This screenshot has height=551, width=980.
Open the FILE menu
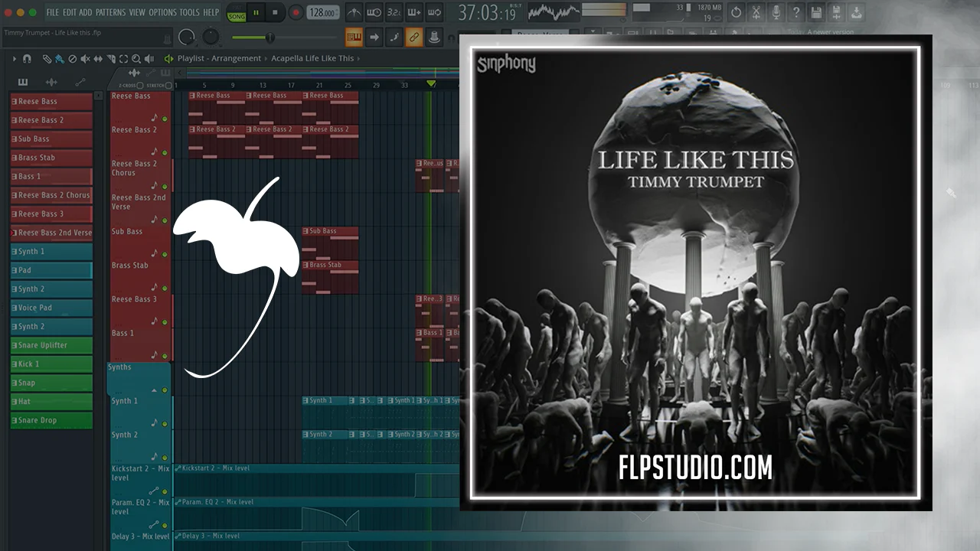(x=53, y=12)
